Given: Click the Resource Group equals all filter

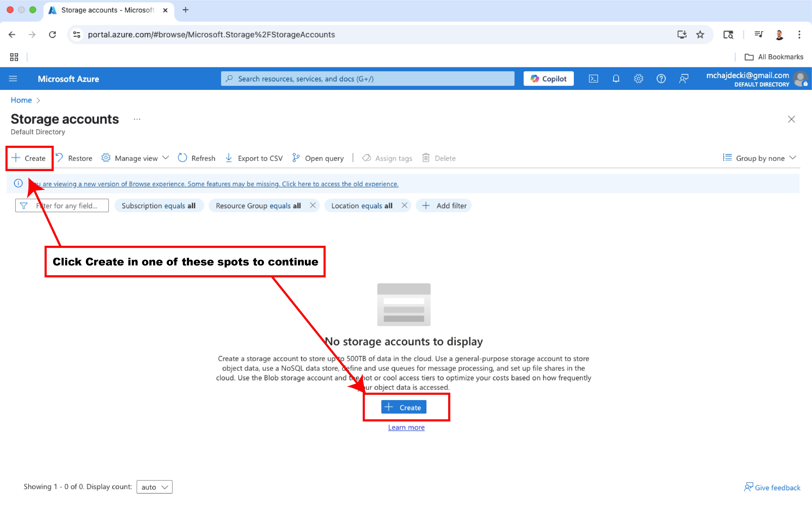Looking at the screenshot, I should (x=258, y=205).
